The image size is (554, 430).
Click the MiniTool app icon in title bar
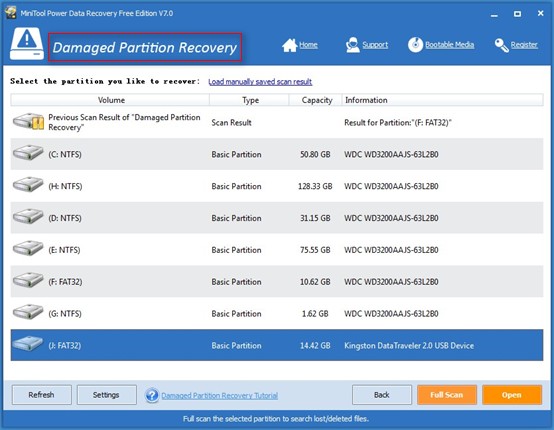click(11, 13)
